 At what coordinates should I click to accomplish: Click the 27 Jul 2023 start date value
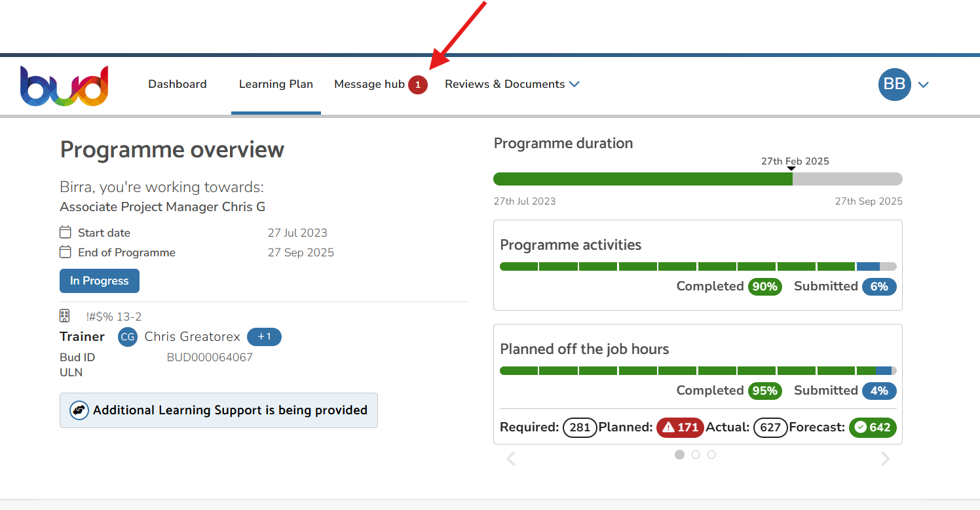297,233
